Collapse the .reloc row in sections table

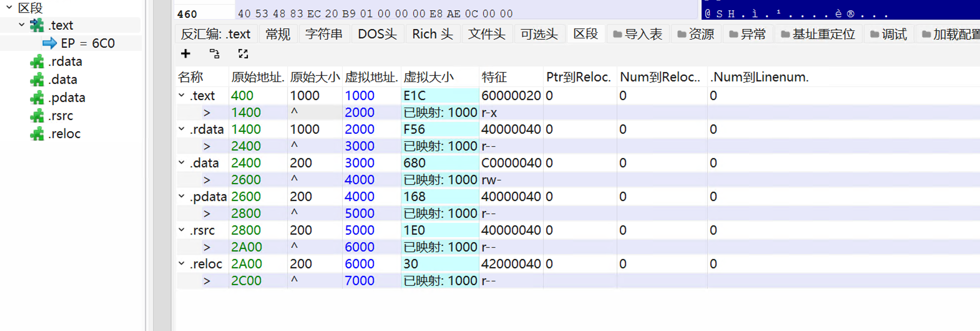(x=182, y=263)
